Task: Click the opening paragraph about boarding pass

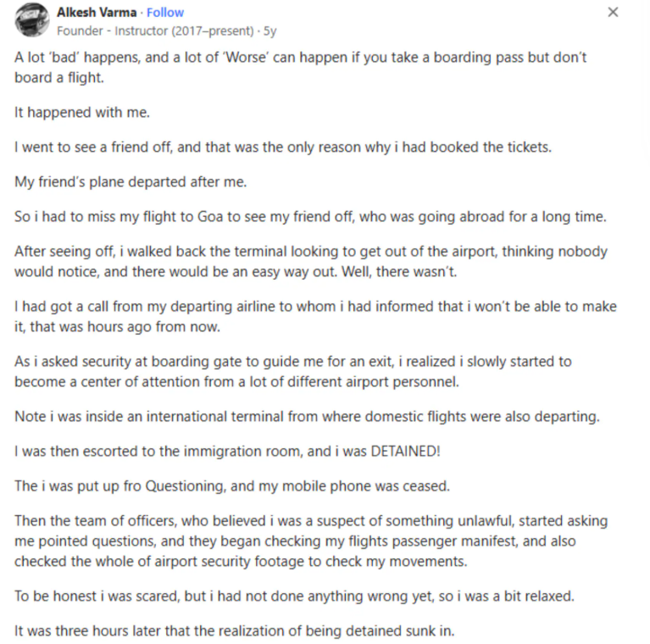Action: pos(301,67)
